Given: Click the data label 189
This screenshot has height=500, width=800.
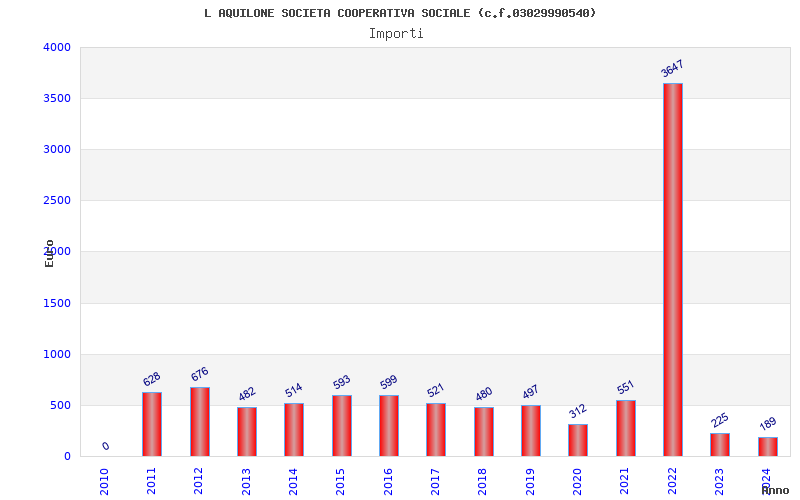Looking at the screenshot, I should tap(768, 424).
